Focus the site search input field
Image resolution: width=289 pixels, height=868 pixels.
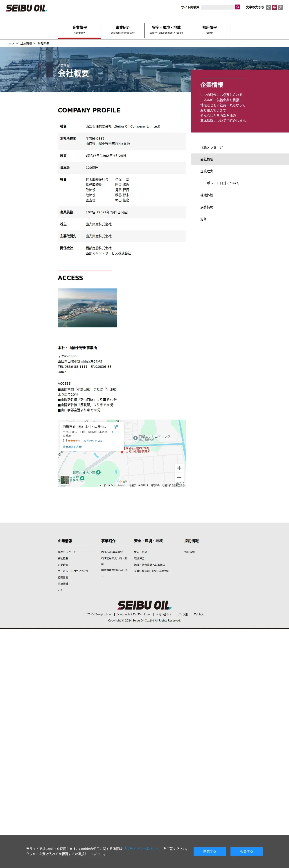[x=218, y=7]
